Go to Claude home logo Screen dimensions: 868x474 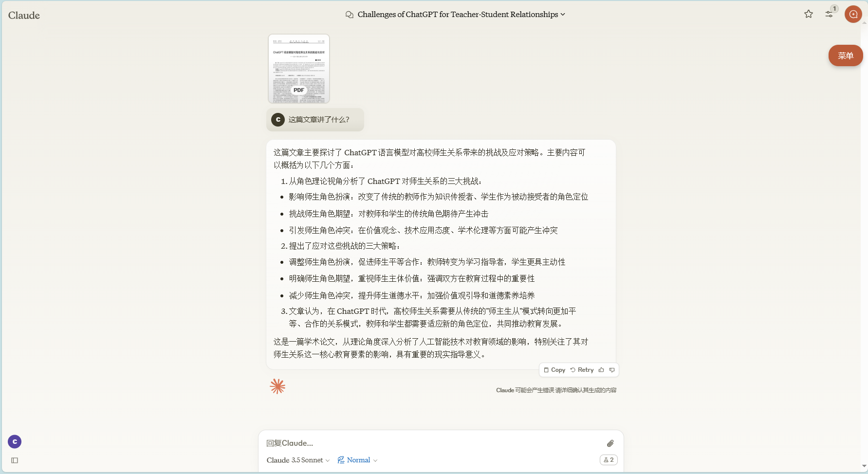pyautogui.click(x=24, y=15)
